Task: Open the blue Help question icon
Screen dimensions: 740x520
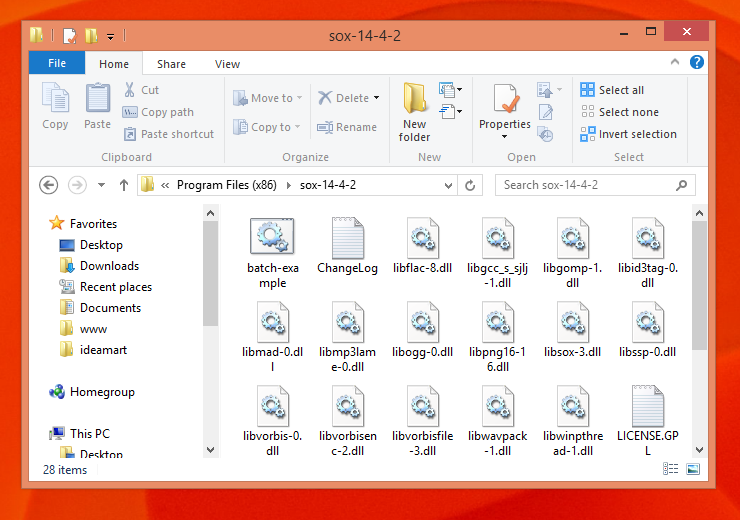Action: [697, 62]
